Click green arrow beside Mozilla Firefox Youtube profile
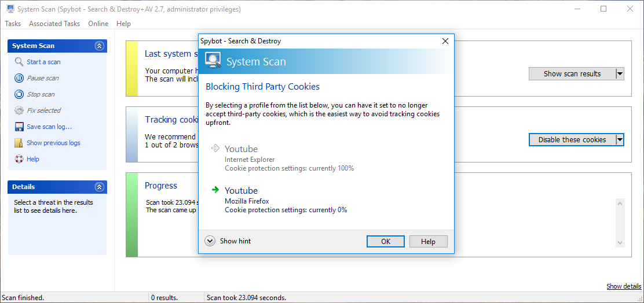The image size is (644, 303). pos(215,190)
